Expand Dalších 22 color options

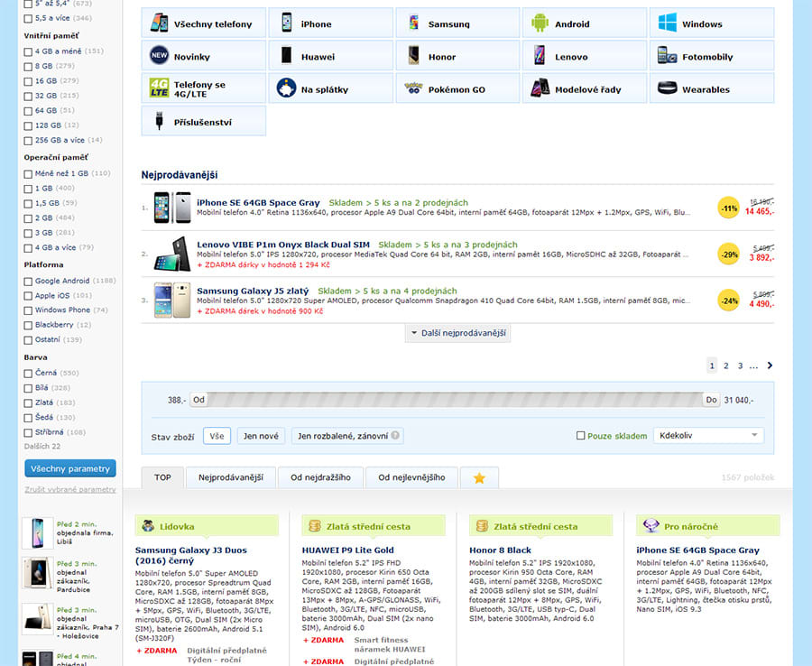(42, 447)
